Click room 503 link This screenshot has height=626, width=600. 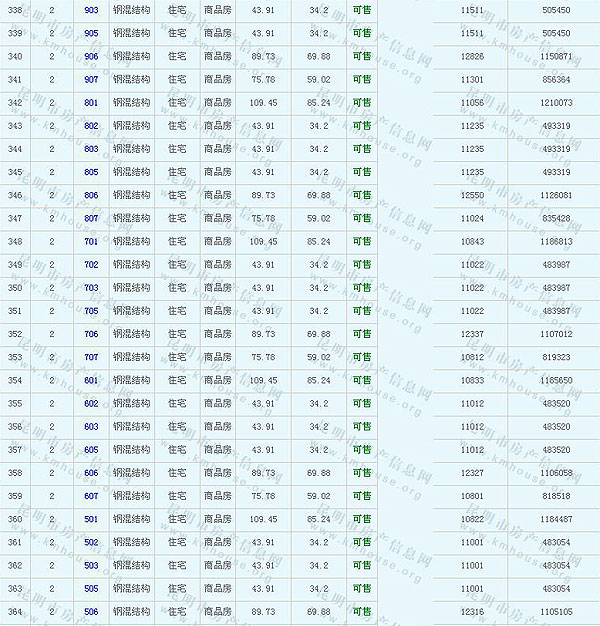coord(91,565)
